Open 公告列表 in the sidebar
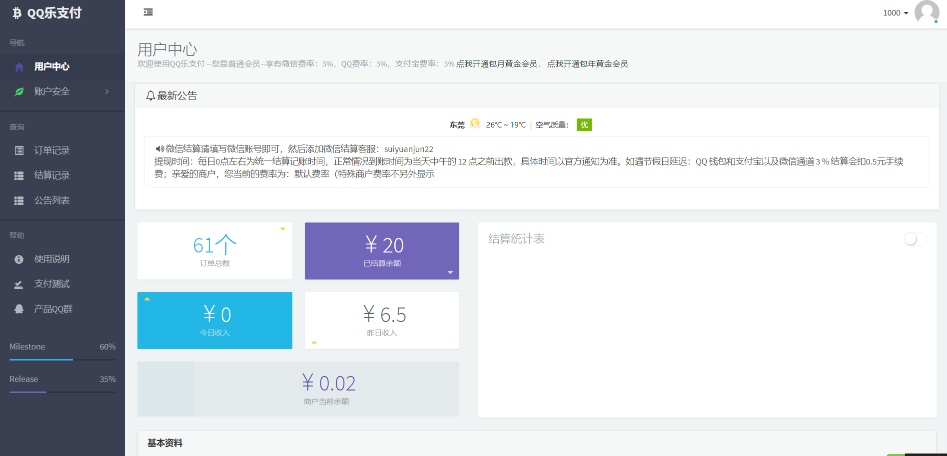Image resolution: width=947 pixels, height=456 pixels. [51, 201]
